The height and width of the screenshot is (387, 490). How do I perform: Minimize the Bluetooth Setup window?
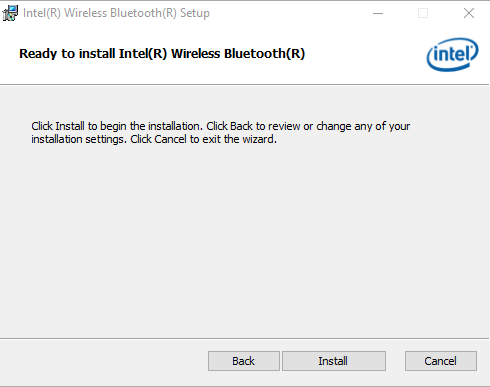coord(378,13)
